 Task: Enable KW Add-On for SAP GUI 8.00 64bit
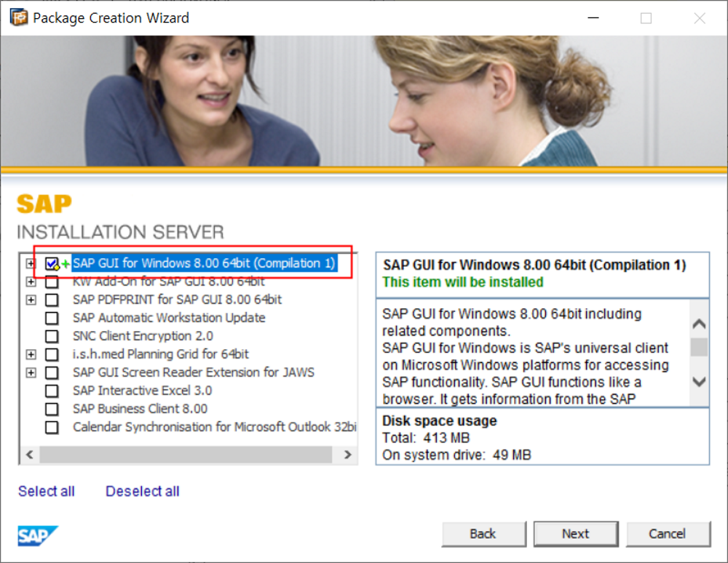pos(52,282)
